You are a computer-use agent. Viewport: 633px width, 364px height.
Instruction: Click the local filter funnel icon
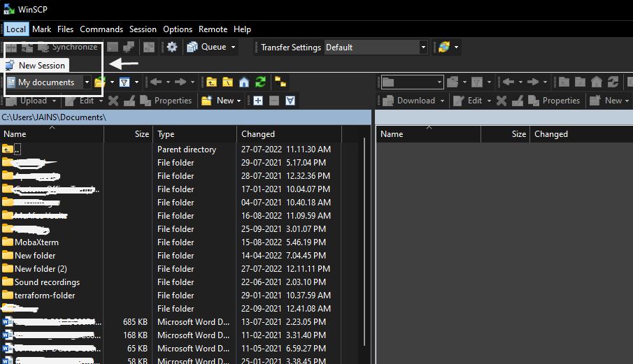coord(125,82)
